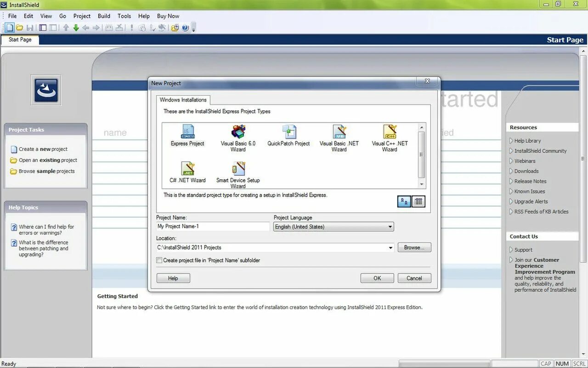Click the Help button in New Project dialog
The image size is (588, 368).
(x=173, y=278)
